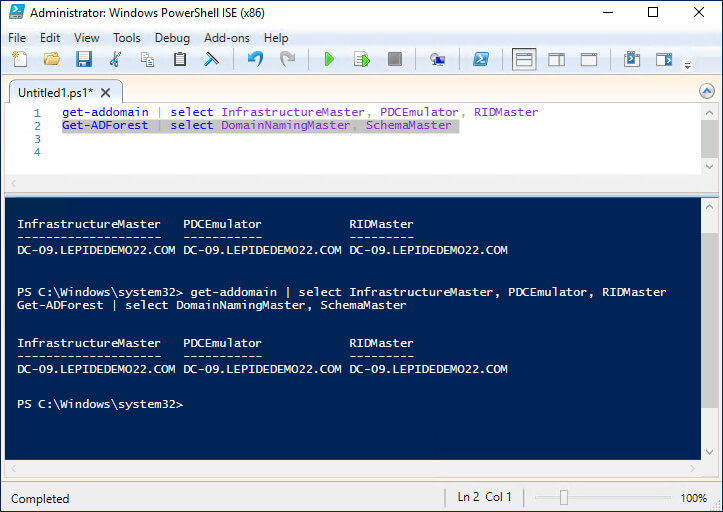Copy selection with the Copy icon
Image resolution: width=723 pixels, height=512 pixels.
(x=147, y=59)
